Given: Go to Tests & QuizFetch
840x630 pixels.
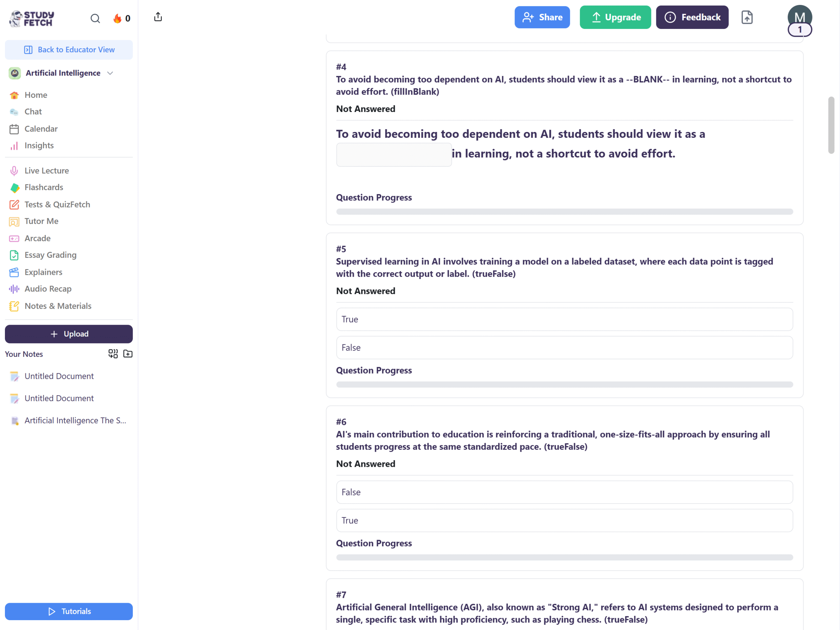Looking at the screenshot, I should pyautogui.click(x=57, y=205).
